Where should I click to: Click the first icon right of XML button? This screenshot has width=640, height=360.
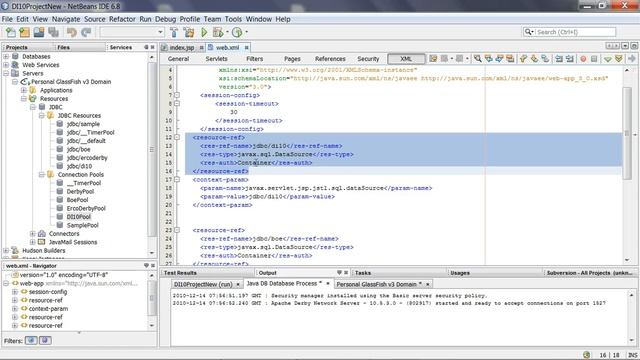[433, 59]
